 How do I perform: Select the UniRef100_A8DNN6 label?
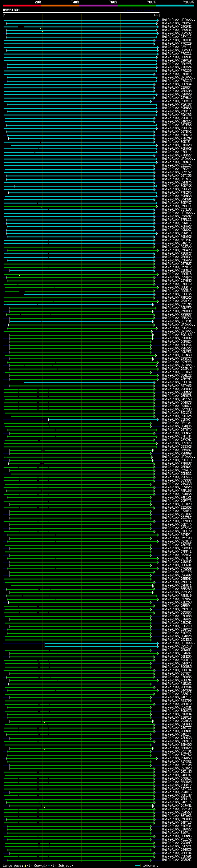click(x=176, y=836)
